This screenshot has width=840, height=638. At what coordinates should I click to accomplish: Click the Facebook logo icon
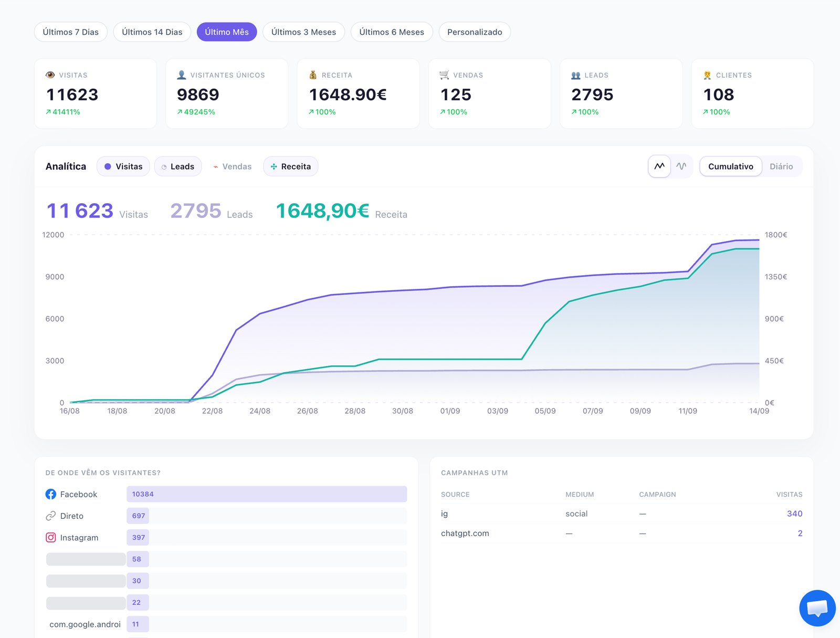[x=51, y=494]
